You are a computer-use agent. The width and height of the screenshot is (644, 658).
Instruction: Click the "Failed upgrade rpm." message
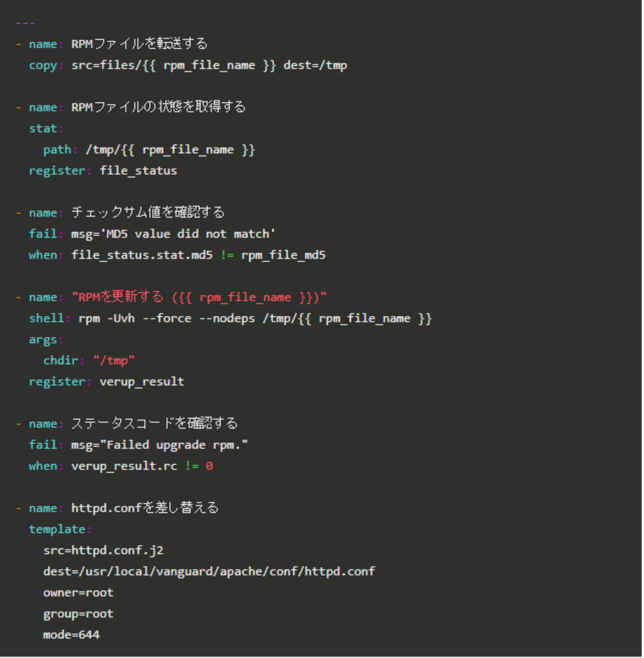174,445
